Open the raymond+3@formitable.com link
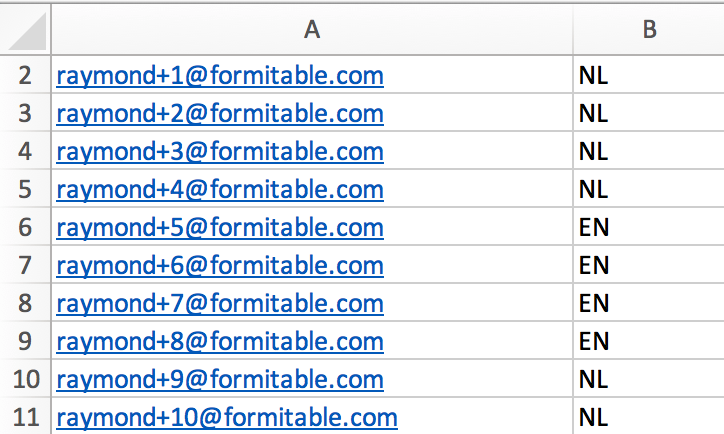724x434 pixels. [x=220, y=151]
